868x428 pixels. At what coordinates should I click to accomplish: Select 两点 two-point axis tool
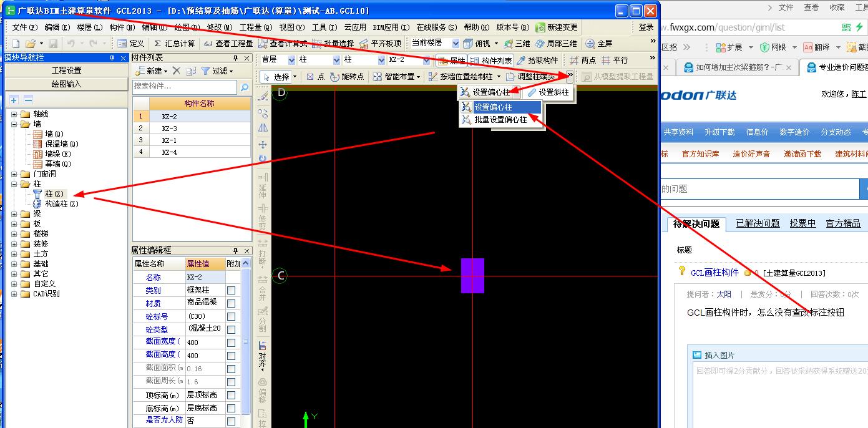pyautogui.click(x=583, y=61)
